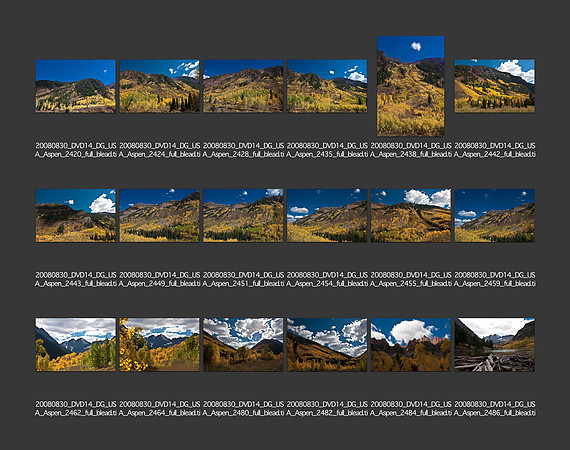This screenshot has height=450, width=570.
Task: Select thumbnail of Aspen_2459 photo
Action: [x=495, y=216]
